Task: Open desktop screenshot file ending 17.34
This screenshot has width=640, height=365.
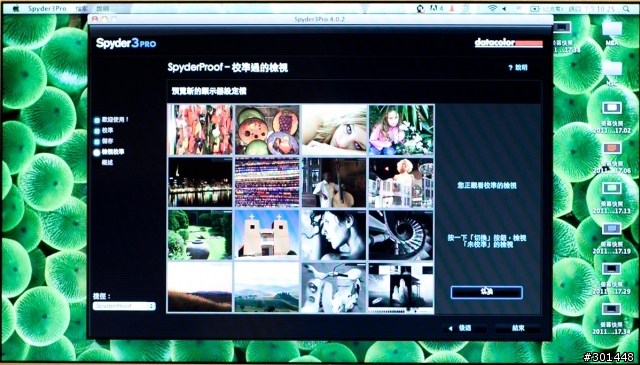Action: pos(612,318)
